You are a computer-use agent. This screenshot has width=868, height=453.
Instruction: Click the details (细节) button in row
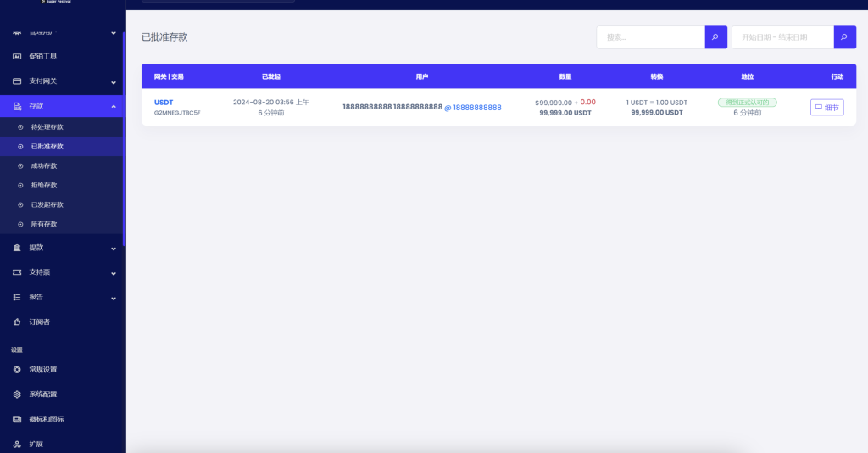tap(826, 108)
